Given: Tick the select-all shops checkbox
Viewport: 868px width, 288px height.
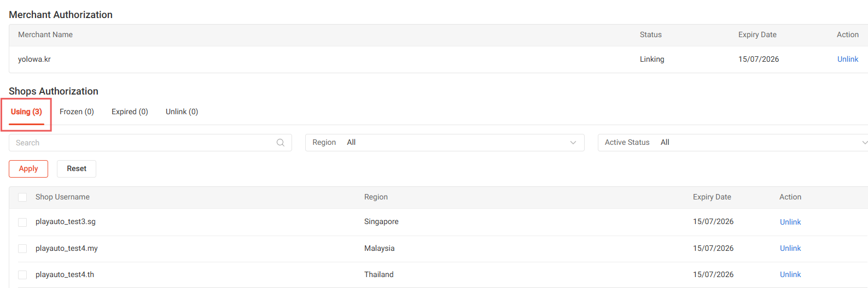Looking at the screenshot, I should click(x=22, y=197).
